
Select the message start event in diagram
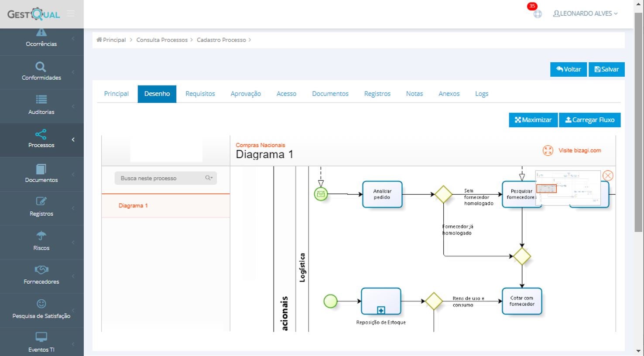tap(321, 194)
